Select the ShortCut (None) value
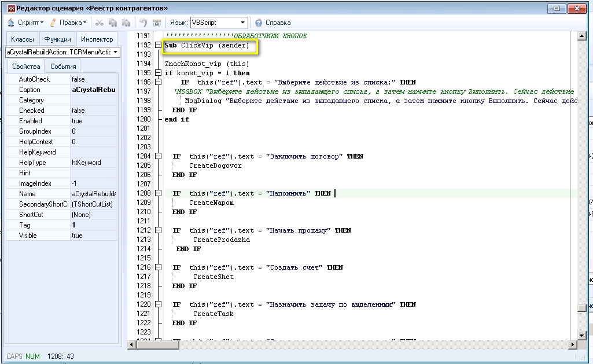This screenshot has height=364, width=593. (x=93, y=215)
